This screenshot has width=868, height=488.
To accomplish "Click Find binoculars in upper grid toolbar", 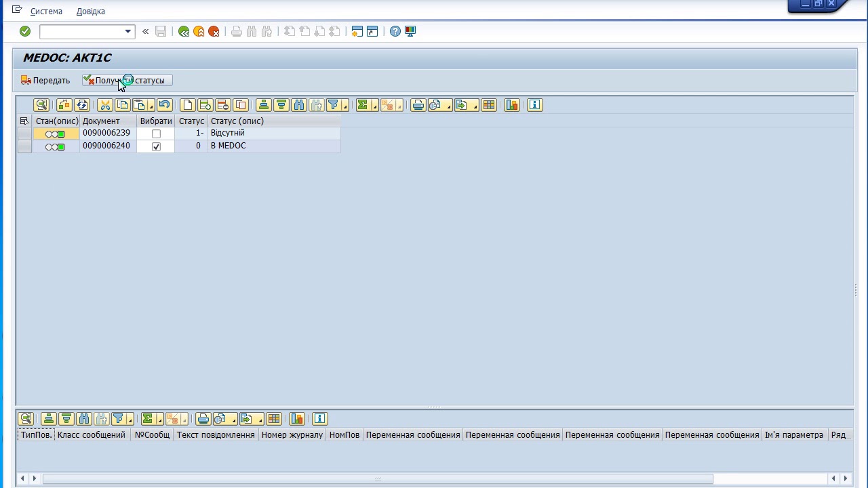I will point(299,105).
